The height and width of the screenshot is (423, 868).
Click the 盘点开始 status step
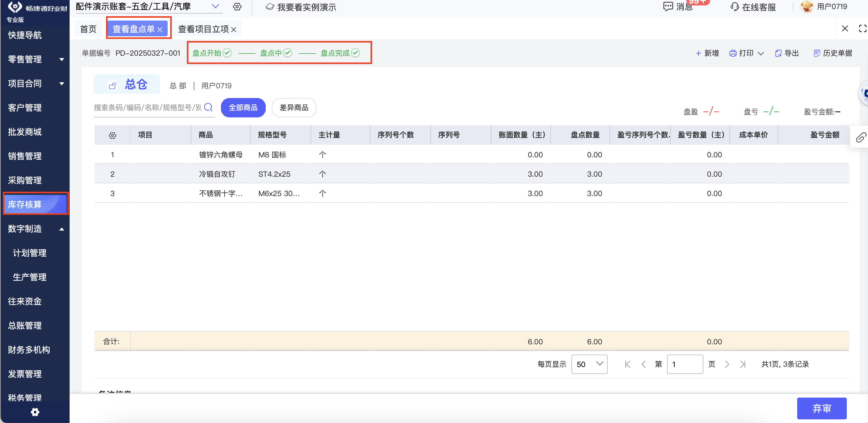click(212, 53)
